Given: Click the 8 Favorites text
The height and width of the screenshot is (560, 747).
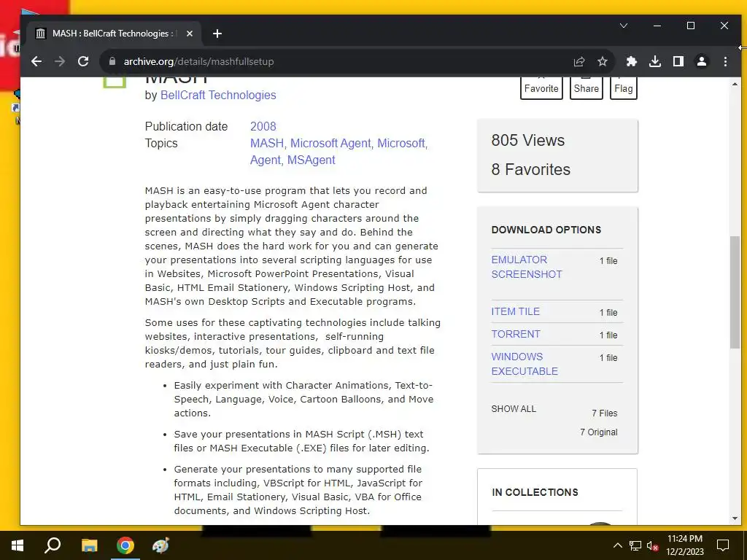Looking at the screenshot, I should 531,169.
